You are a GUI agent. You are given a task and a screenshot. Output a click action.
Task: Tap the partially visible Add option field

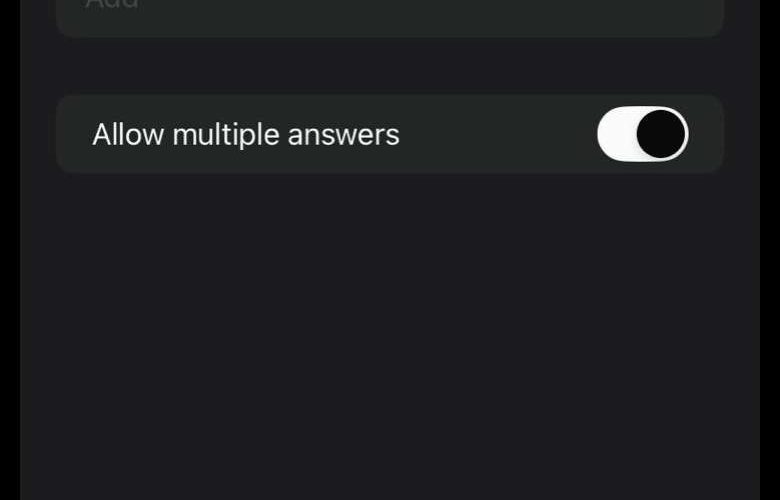pyautogui.click(x=389, y=14)
